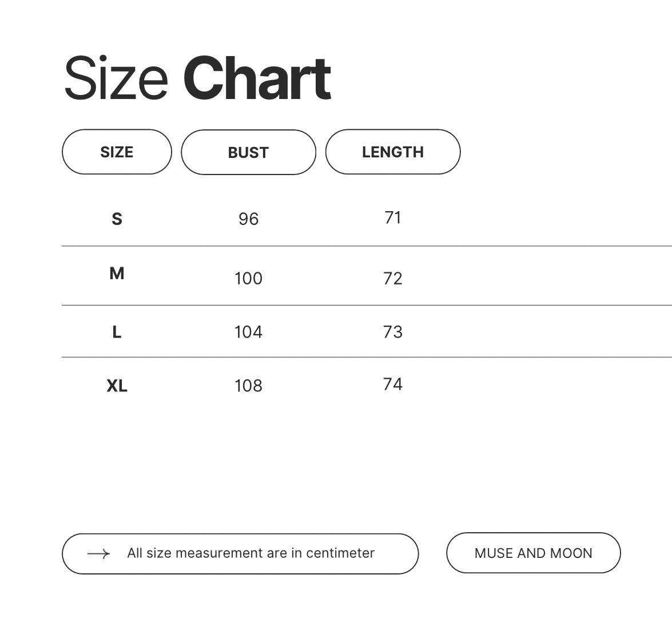Click the BUST column header pill
Screen dimensions: 672x618
[248, 152]
